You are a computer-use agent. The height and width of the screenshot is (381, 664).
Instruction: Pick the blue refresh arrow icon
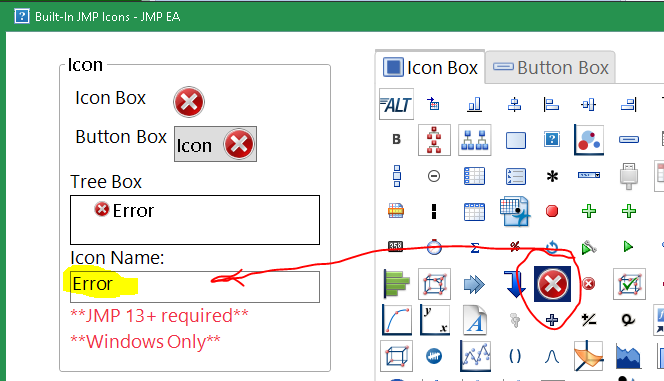pos(552,246)
